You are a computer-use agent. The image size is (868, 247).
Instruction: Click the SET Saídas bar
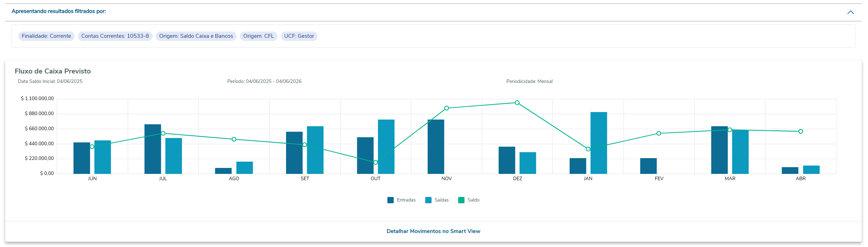click(x=315, y=150)
